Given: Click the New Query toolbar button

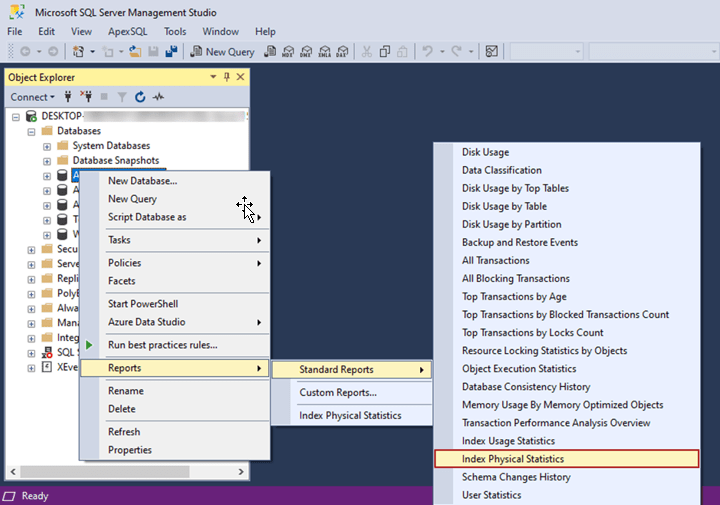Looking at the screenshot, I should click(223, 52).
